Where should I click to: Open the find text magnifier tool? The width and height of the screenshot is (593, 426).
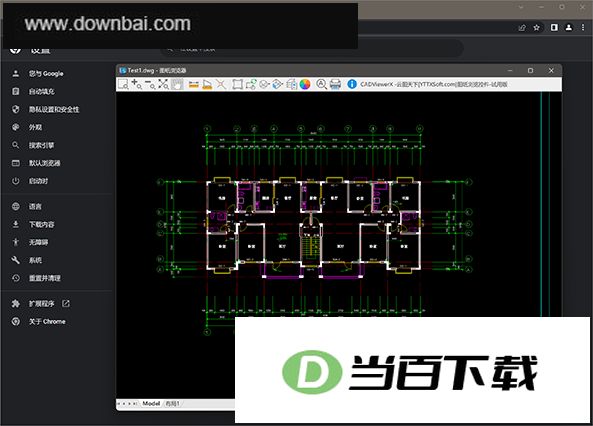pos(321,84)
